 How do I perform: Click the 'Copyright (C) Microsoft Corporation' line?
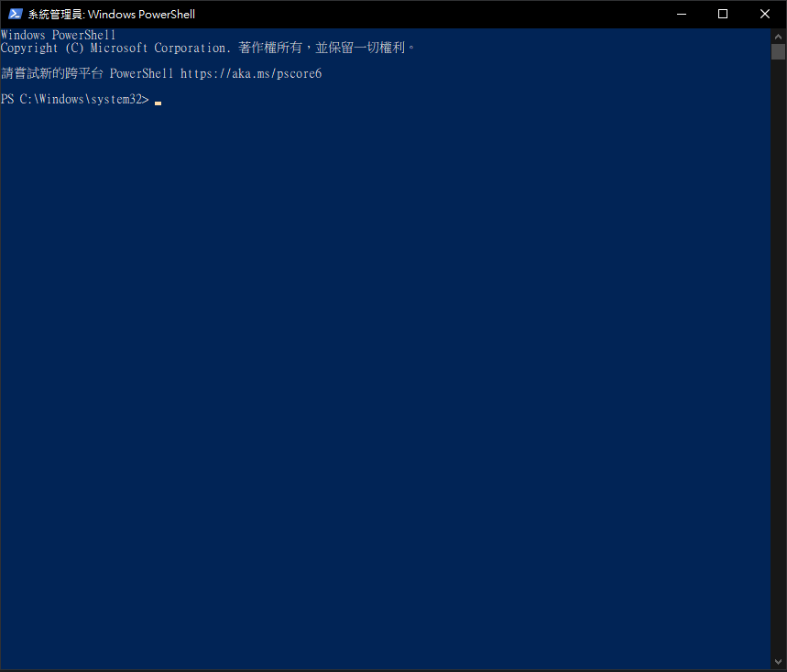(x=208, y=48)
